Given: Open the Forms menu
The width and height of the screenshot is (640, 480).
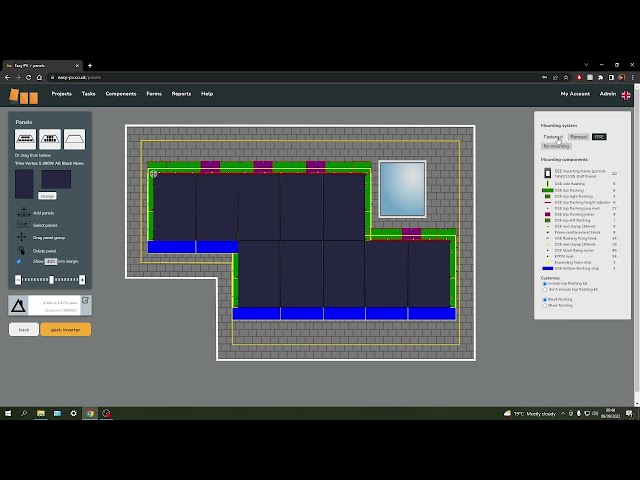Looking at the screenshot, I should [154, 94].
